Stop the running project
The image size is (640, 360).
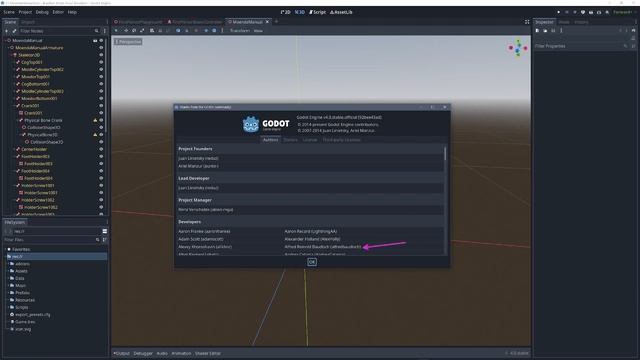pyautogui.click(x=575, y=12)
